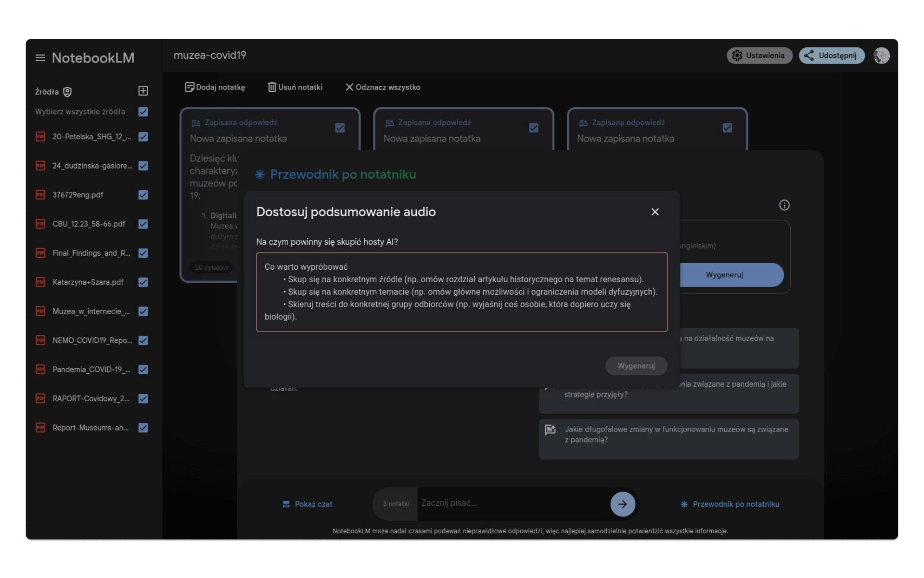Click Przewodnik po notatniku link at bottom
924x578 pixels.
(x=730, y=504)
